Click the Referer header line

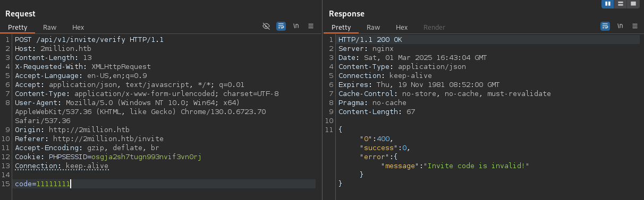point(89,138)
